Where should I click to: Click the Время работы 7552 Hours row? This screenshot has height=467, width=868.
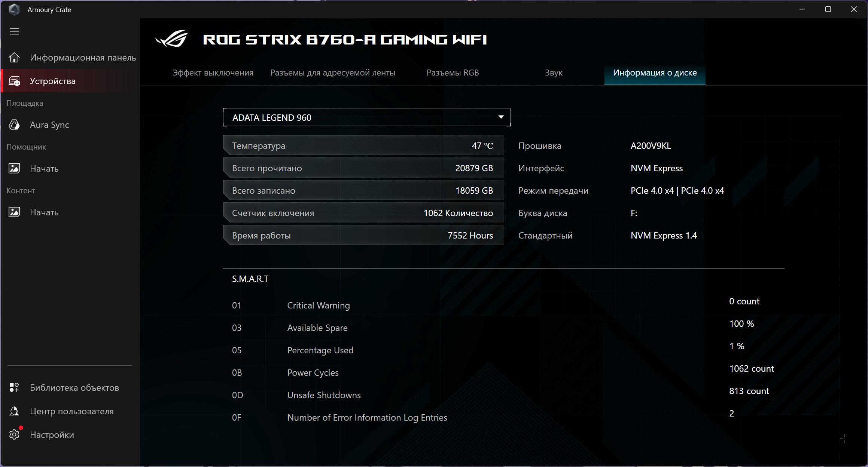coord(363,235)
